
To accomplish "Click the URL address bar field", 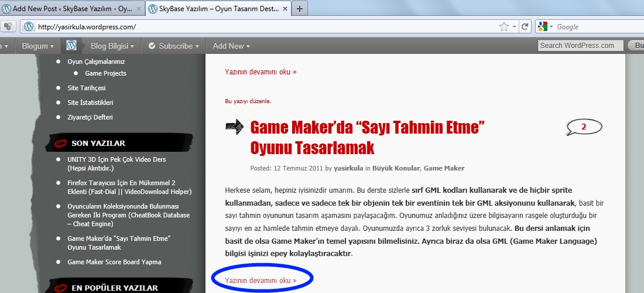I will coord(263,26).
